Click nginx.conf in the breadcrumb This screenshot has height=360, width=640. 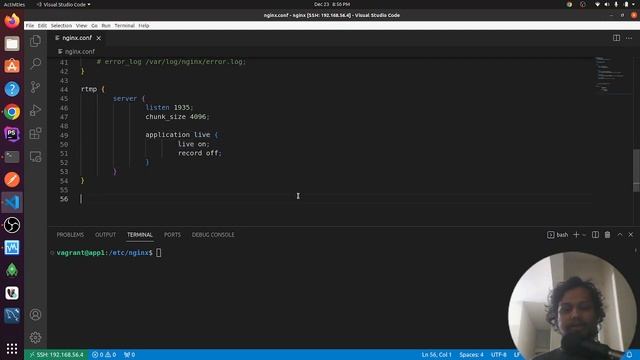80,51
